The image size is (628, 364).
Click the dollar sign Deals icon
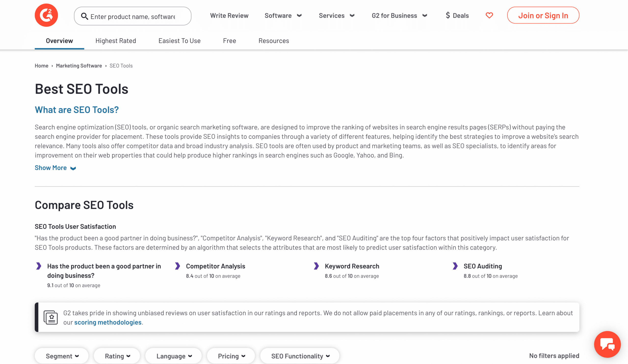tap(448, 15)
